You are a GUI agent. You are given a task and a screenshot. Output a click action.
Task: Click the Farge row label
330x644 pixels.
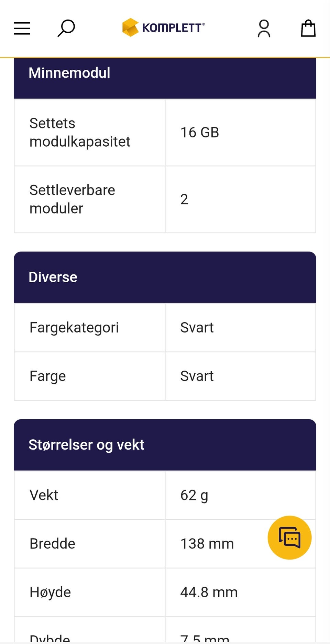tap(48, 376)
